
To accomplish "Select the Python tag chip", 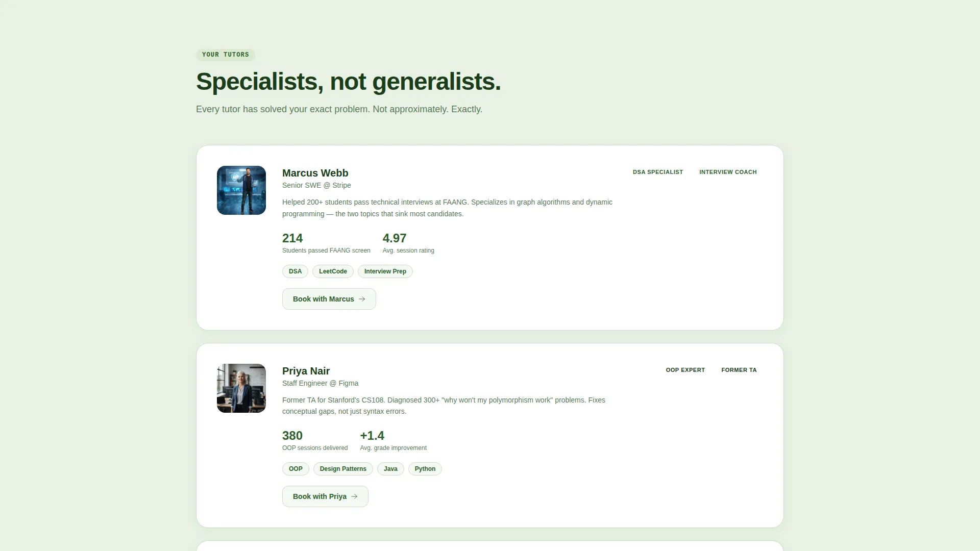I will coord(425,469).
